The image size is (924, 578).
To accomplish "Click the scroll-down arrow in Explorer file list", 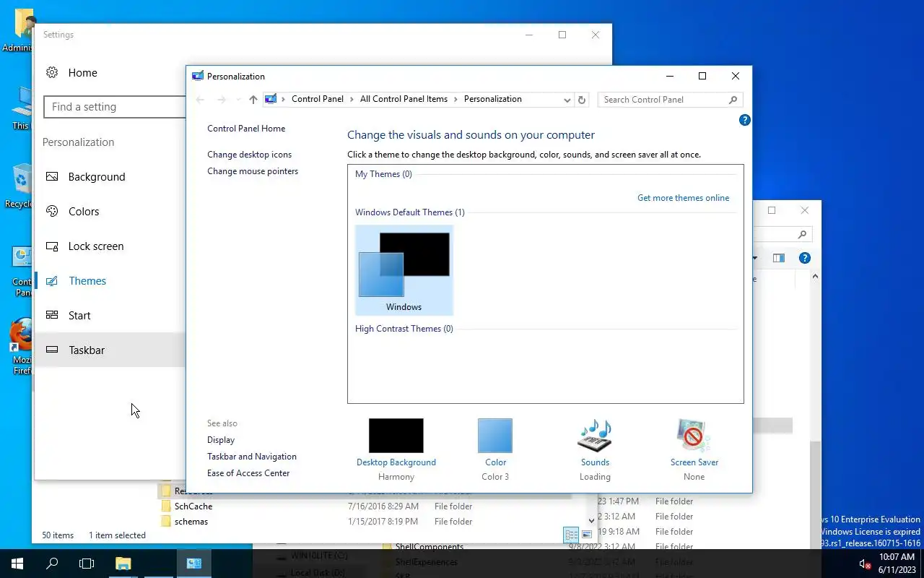I will pyautogui.click(x=592, y=521).
